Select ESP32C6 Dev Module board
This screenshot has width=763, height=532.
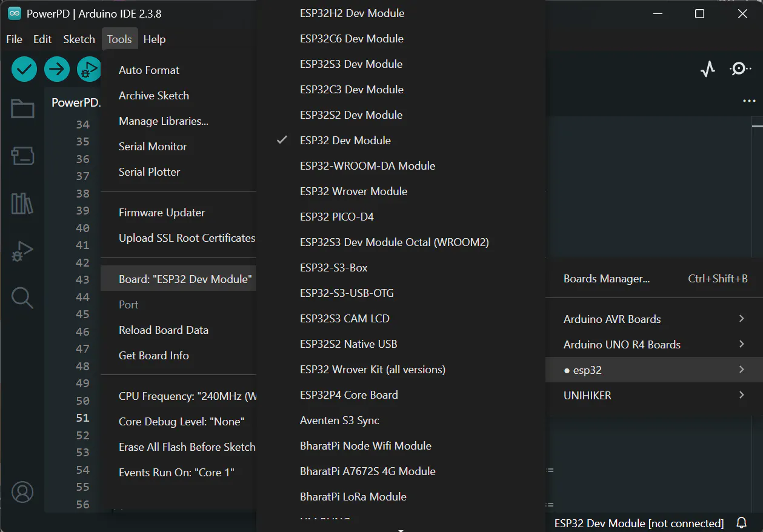coord(401,39)
